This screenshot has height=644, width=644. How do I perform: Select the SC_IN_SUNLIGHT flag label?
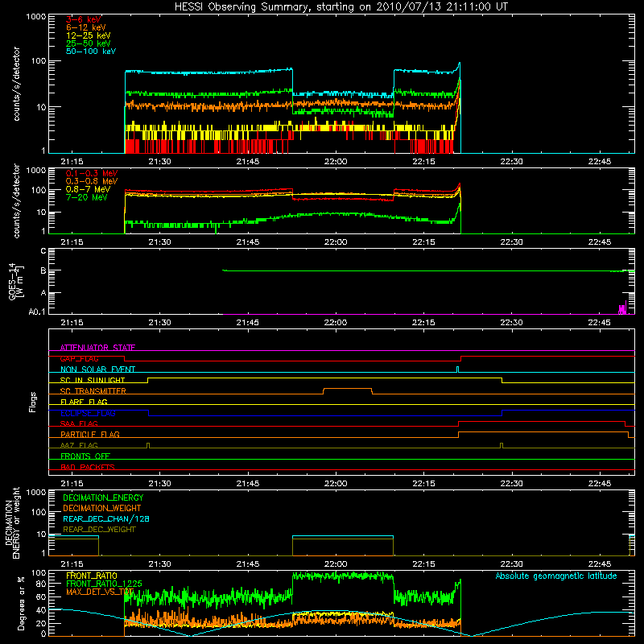tap(93, 380)
